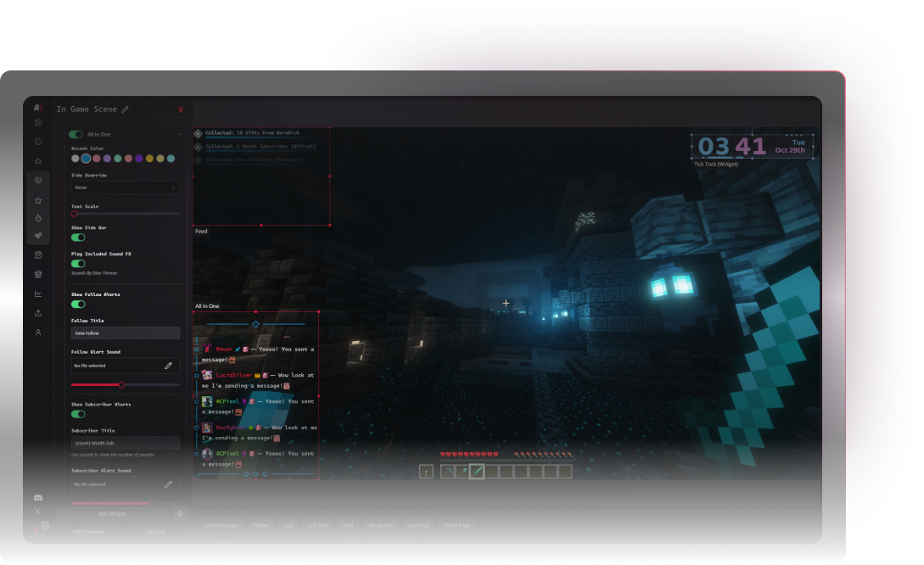
Task: Click the pencil icon to rename In Game Scene
Action: point(125,109)
